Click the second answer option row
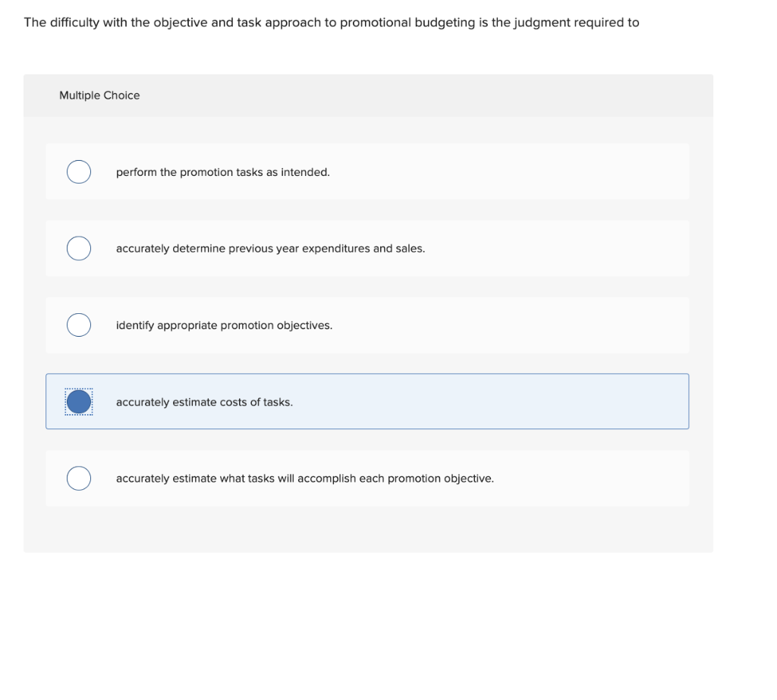 point(367,248)
